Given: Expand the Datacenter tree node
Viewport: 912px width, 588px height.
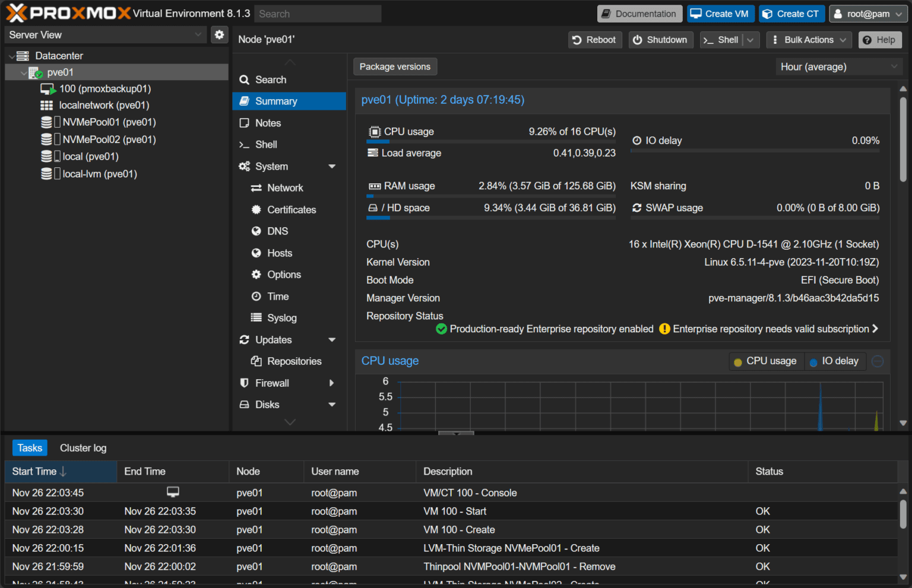Looking at the screenshot, I should coord(12,55).
